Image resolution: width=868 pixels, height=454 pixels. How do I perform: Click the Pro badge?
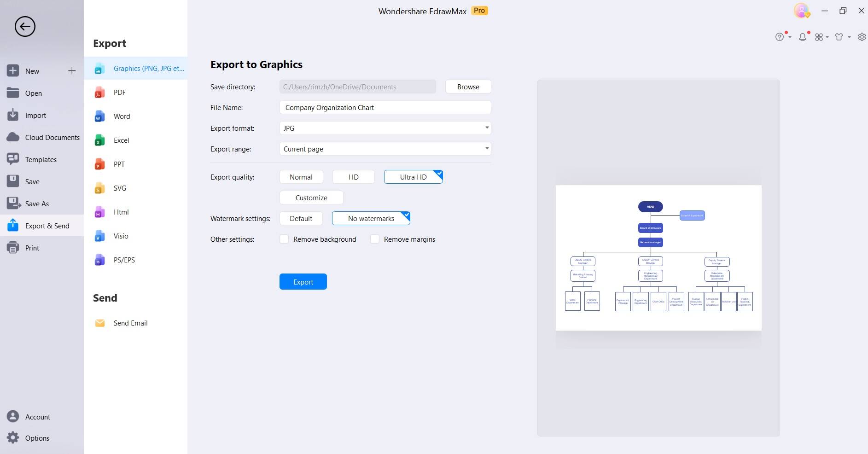point(479,11)
